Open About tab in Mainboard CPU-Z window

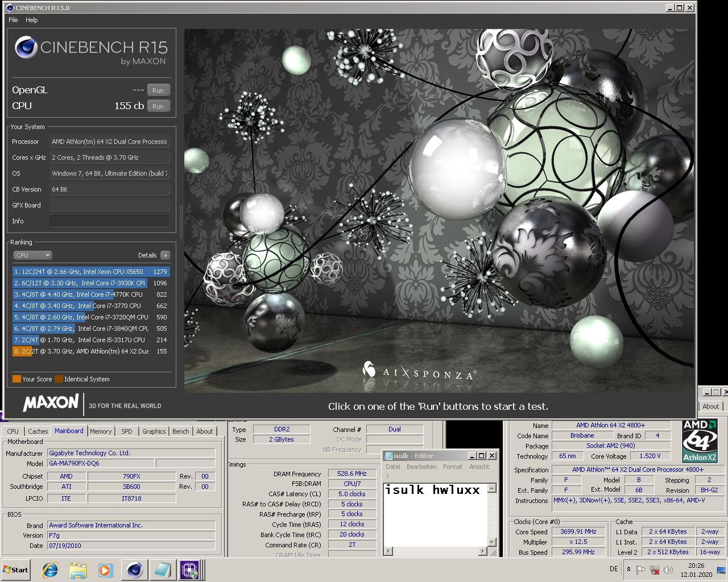(205, 431)
